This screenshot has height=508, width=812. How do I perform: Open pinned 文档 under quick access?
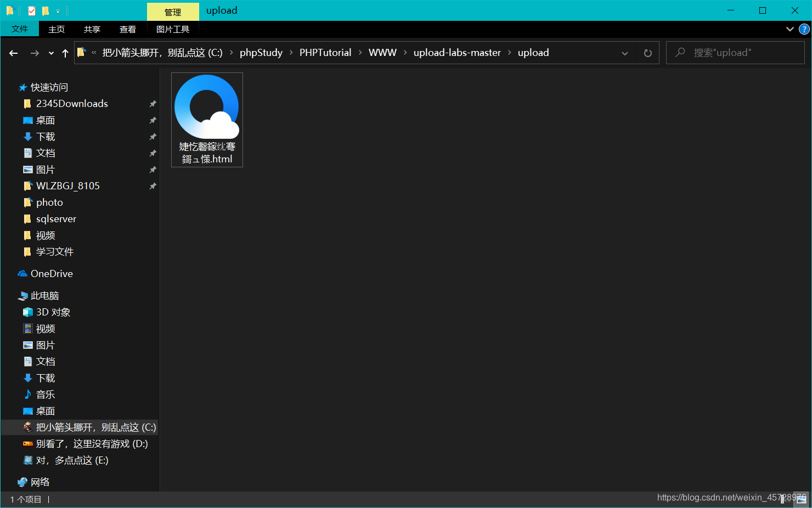tap(46, 153)
